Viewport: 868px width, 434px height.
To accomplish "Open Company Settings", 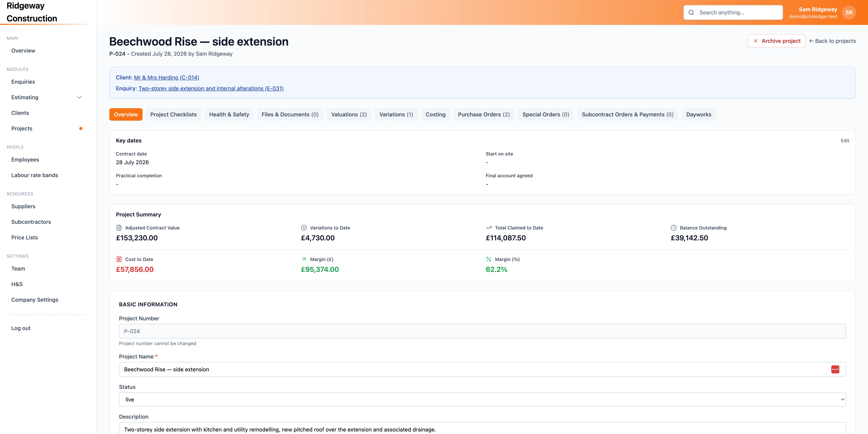I will [x=35, y=300].
